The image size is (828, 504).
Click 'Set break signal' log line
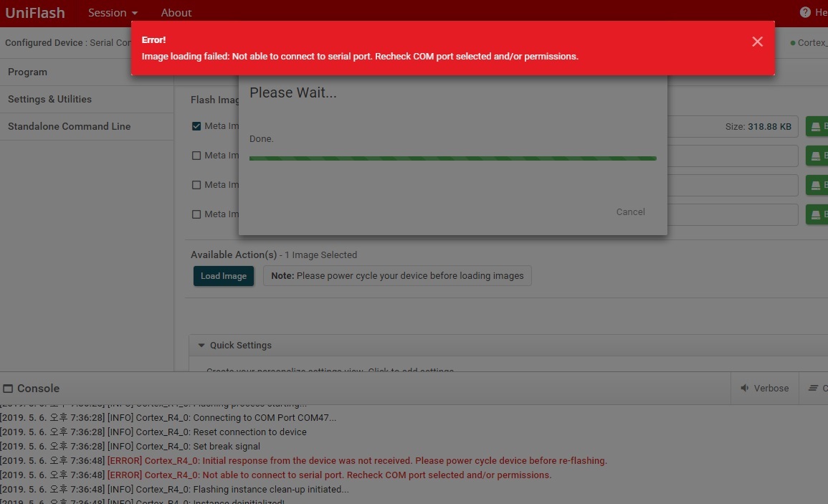[x=130, y=447]
